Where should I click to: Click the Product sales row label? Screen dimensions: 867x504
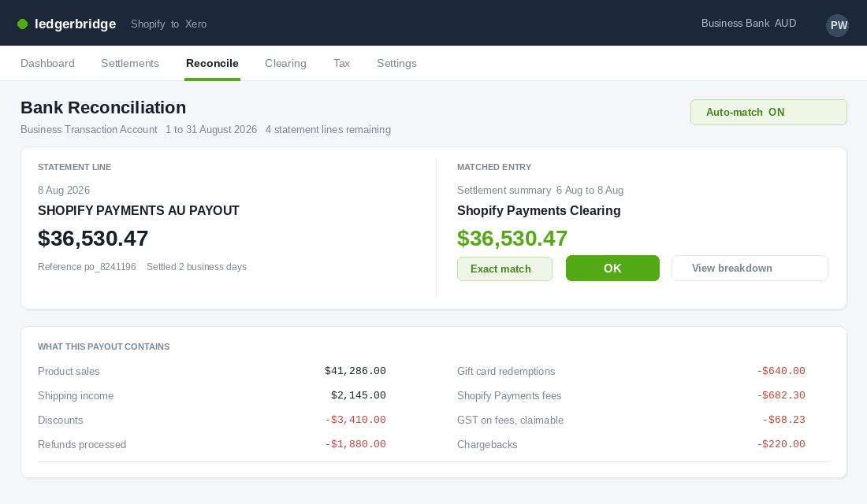69,372
